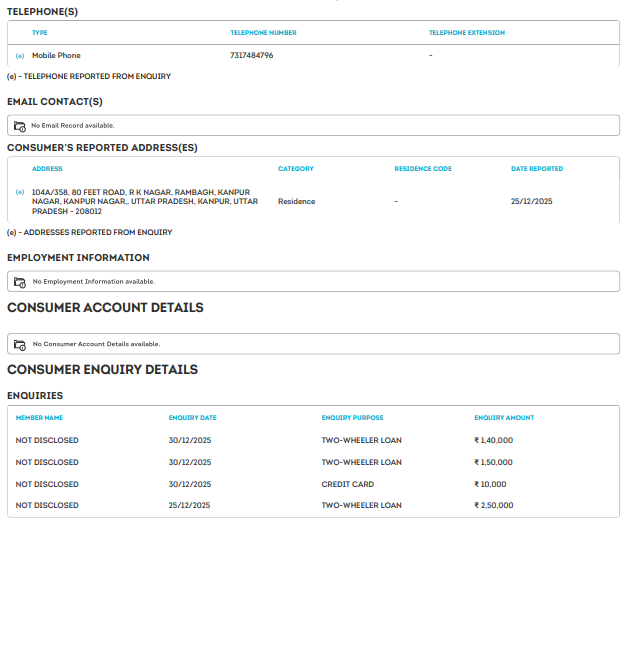This screenshot has height=670, width=635.
Task: Click the Consumer Enquiry Details heading
Action: tap(102, 370)
